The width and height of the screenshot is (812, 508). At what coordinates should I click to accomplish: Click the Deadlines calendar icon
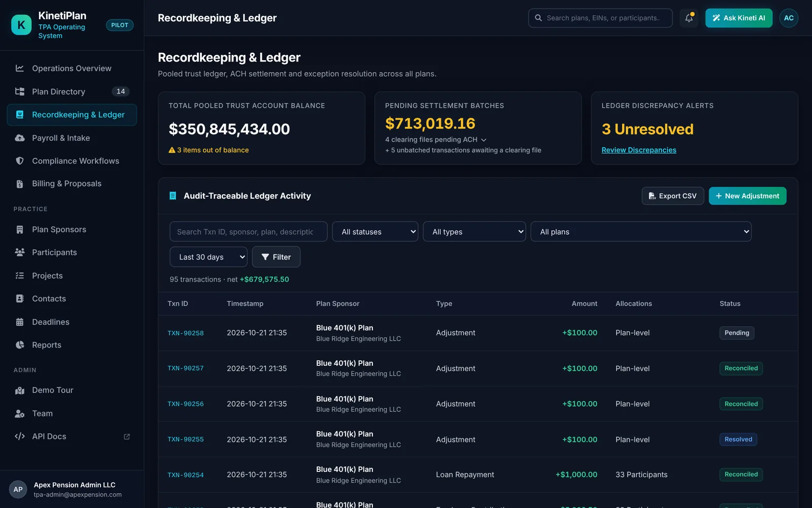[x=20, y=322]
